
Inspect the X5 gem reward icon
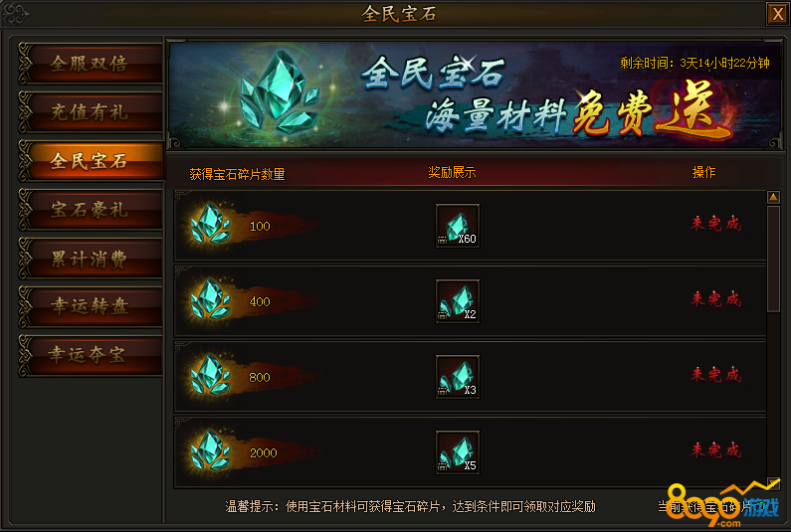pyautogui.click(x=458, y=452)
